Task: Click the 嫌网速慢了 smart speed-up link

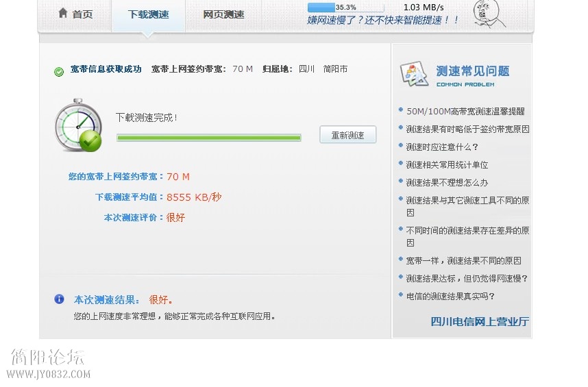Action: [x=383, y=21]
